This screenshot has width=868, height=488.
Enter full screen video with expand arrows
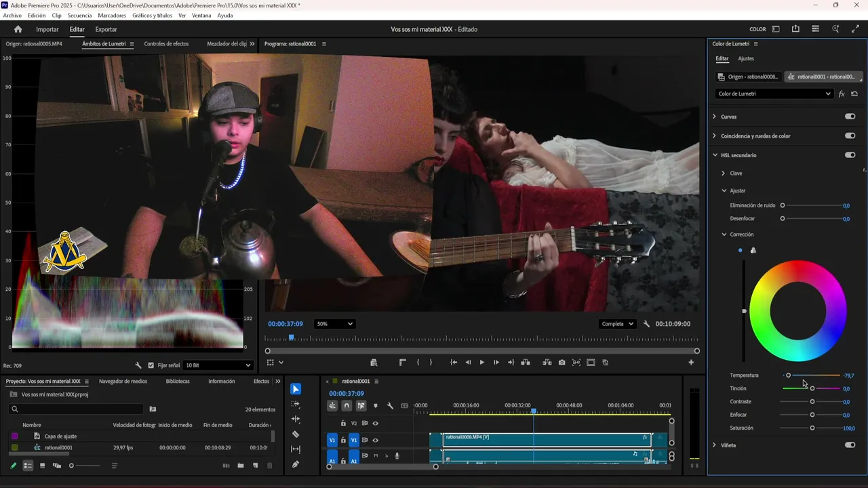[x=855, y=29]
